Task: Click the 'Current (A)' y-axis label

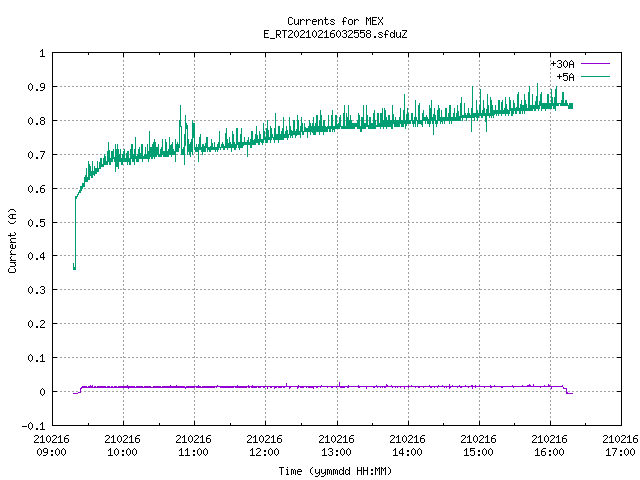Action: click(12, 240)
